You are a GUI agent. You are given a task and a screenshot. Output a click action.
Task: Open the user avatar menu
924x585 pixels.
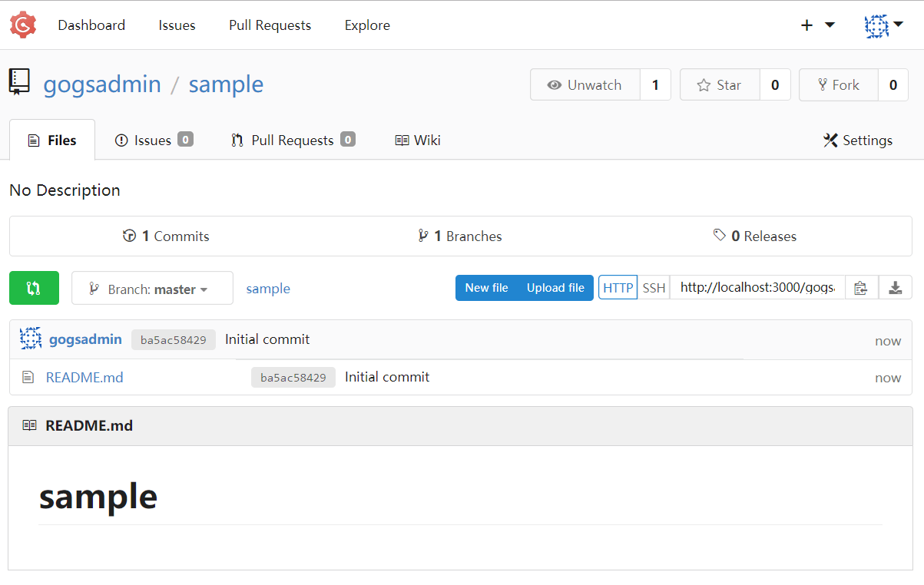[x=883, y=25]
